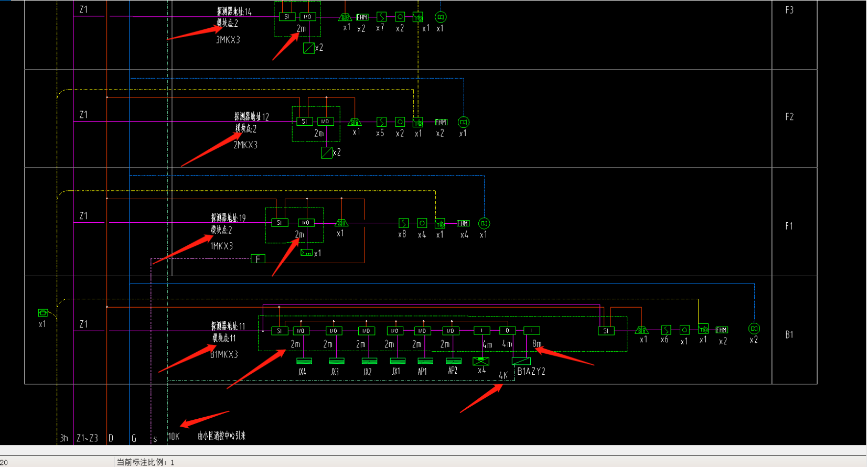
Task: Click the B1MKX3 label
Action: click(x=224, y=354)
